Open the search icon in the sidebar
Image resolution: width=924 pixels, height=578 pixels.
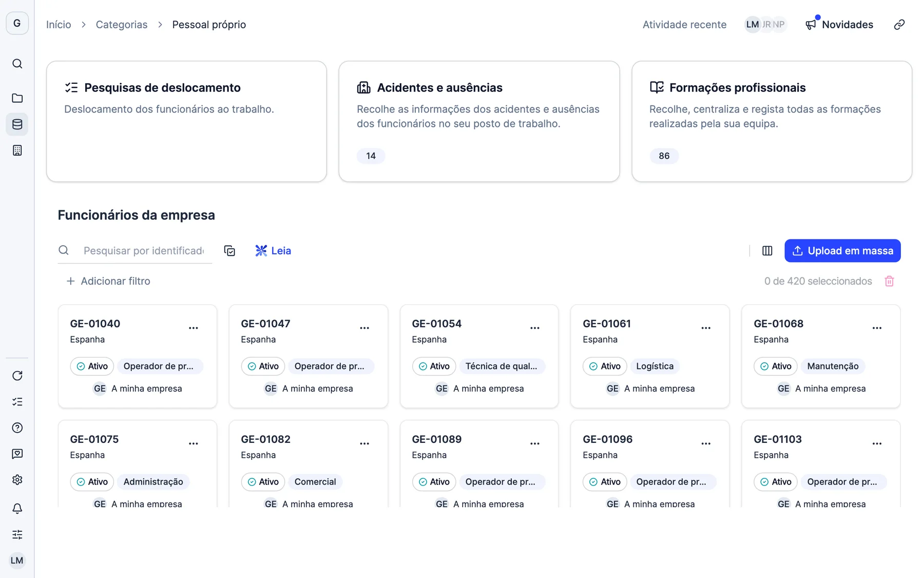pyautogui.click(x=17, y=64)
